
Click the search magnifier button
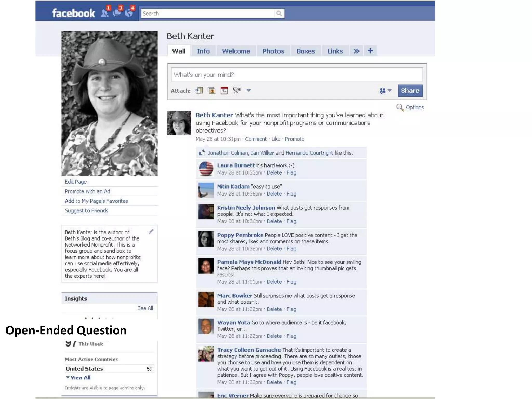[279, 13]
